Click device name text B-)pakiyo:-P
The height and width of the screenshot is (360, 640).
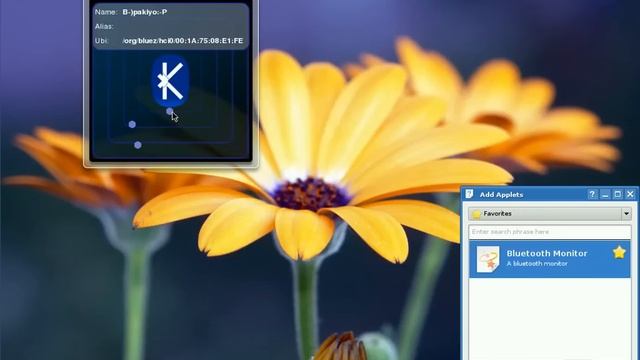(x=144, y=12)
